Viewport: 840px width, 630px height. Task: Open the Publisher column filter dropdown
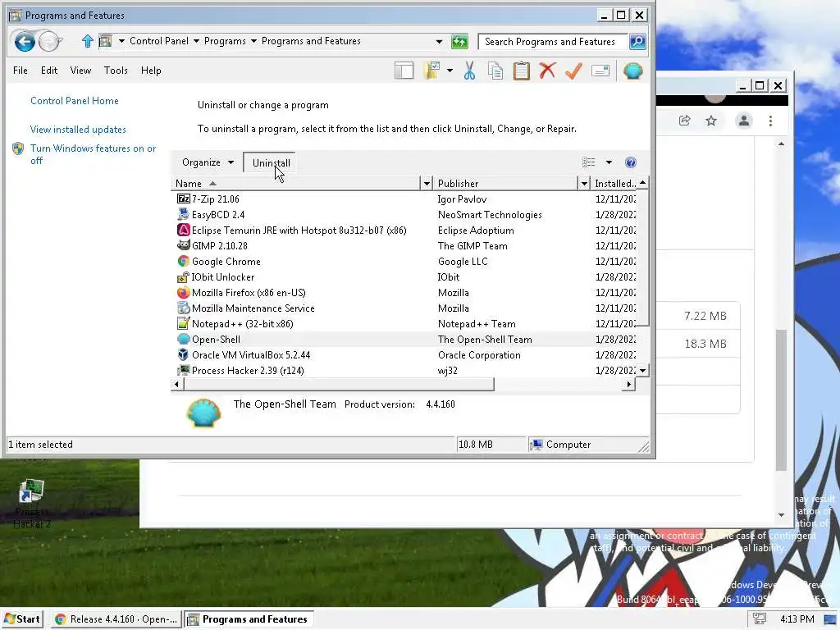pos(584,183)
